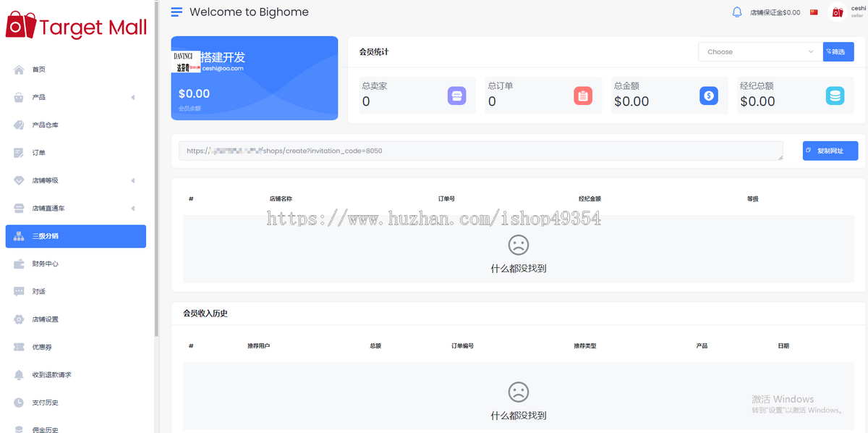868x433 pixels.
Task: Click the 总额 column header
Action: coord(375,346)
